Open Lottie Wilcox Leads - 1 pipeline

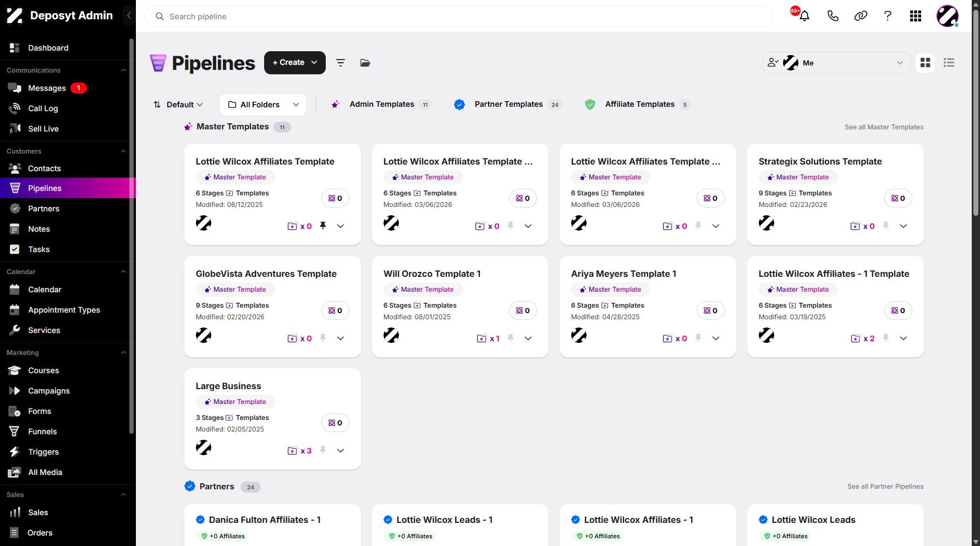click(x=445, y=520)
